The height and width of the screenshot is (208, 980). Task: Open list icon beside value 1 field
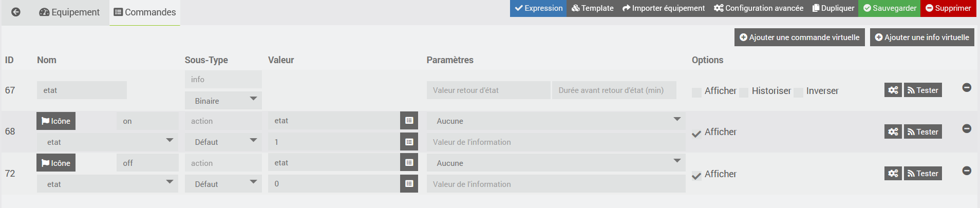409,142
